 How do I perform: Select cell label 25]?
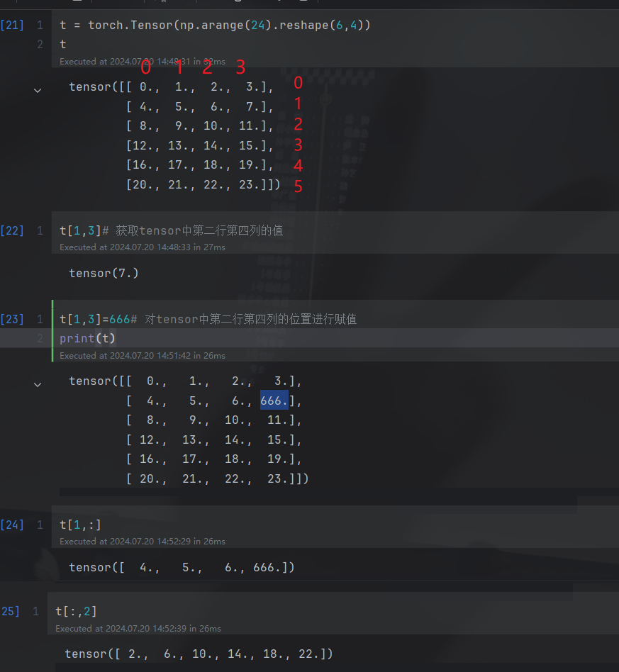point(11,611)
